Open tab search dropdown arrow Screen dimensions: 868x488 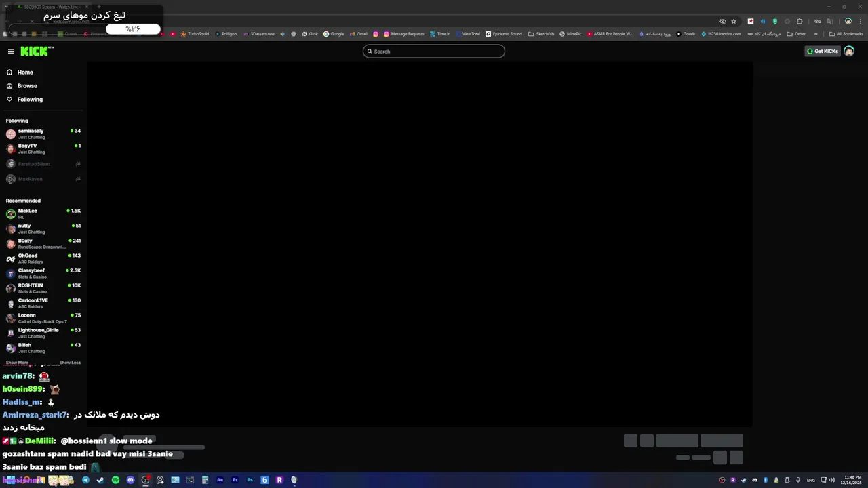7,7
